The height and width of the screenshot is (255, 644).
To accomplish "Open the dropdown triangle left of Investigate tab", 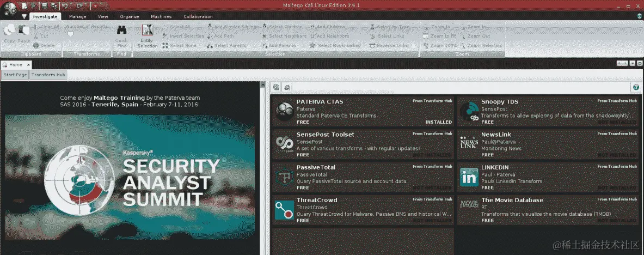I will [24, 16].
